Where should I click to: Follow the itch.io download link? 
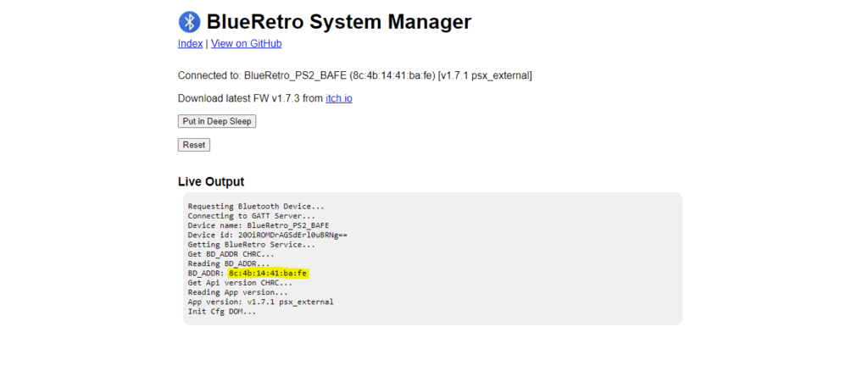pos(339,98)
